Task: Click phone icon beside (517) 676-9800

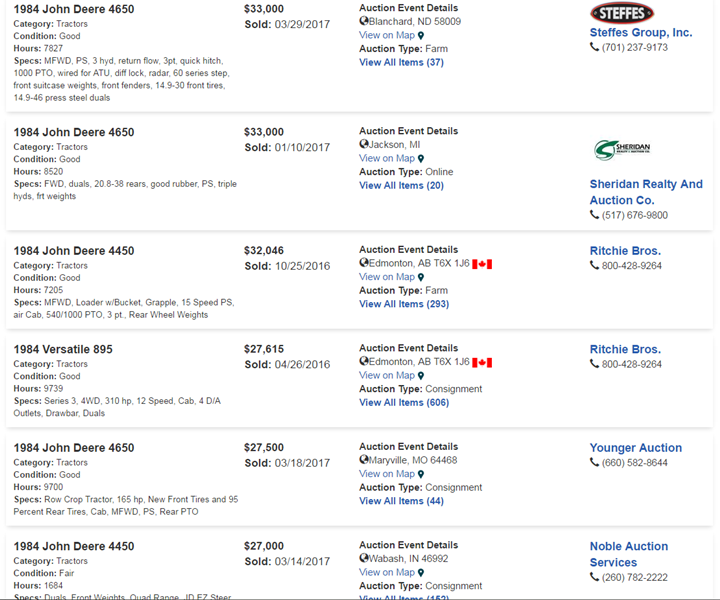Action: point(594,214)
